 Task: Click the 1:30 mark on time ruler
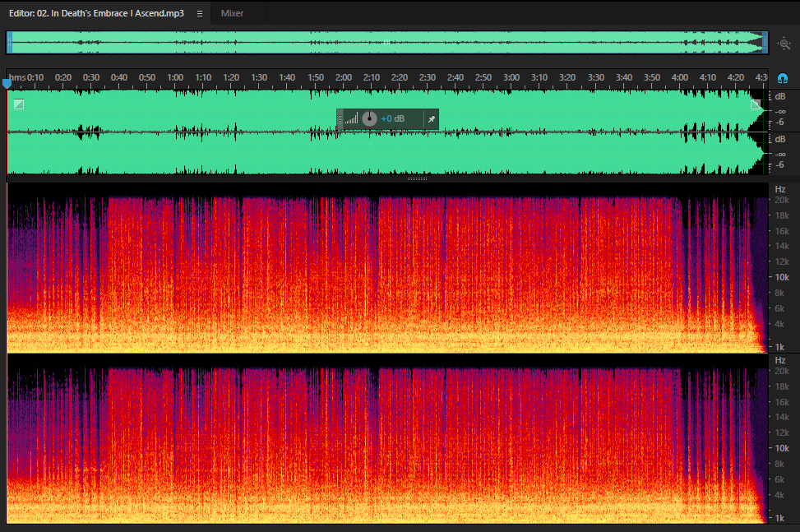[x=259, y=77]
